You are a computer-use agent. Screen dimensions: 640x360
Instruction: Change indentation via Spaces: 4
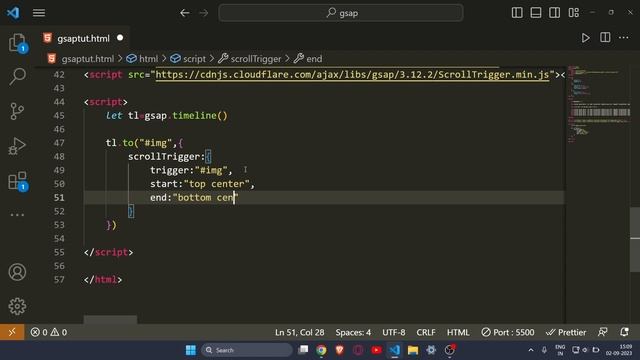point(353,332)
